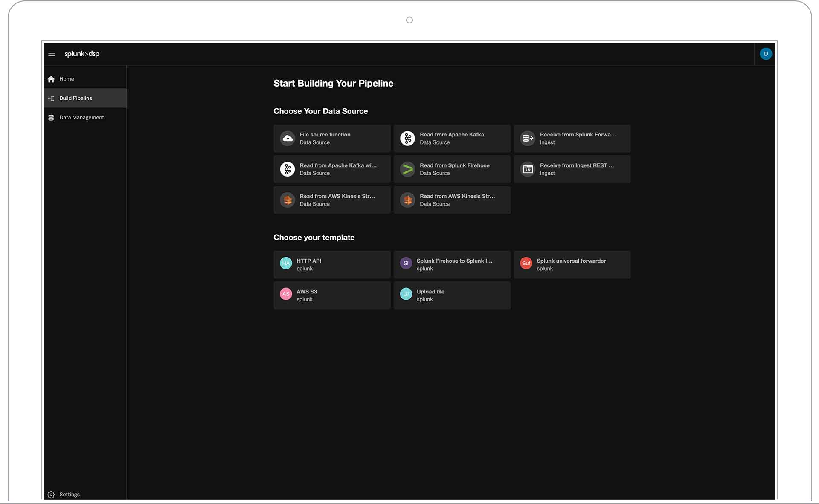Click the Choose Your Data Source heading
Screen dimensions: 819x504
[x=320, y=111]
